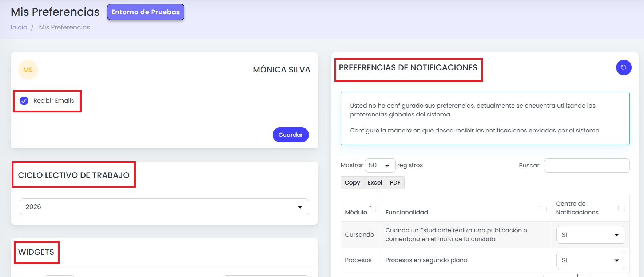
Task: Export the table as PDF
Action: [395, 183]
